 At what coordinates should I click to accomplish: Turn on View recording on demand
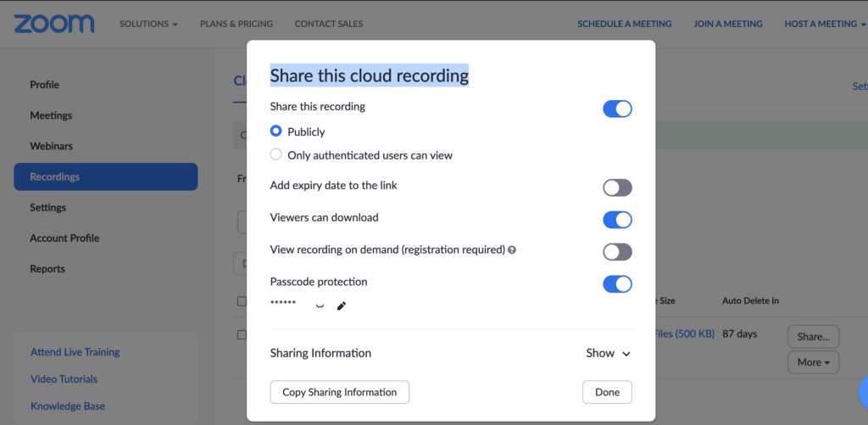617,252
